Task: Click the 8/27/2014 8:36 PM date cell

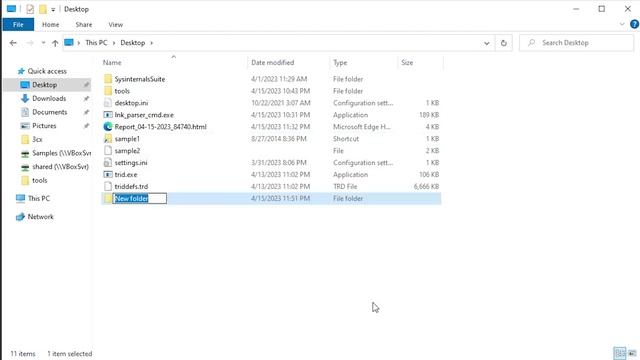Action: click(279, 139)
